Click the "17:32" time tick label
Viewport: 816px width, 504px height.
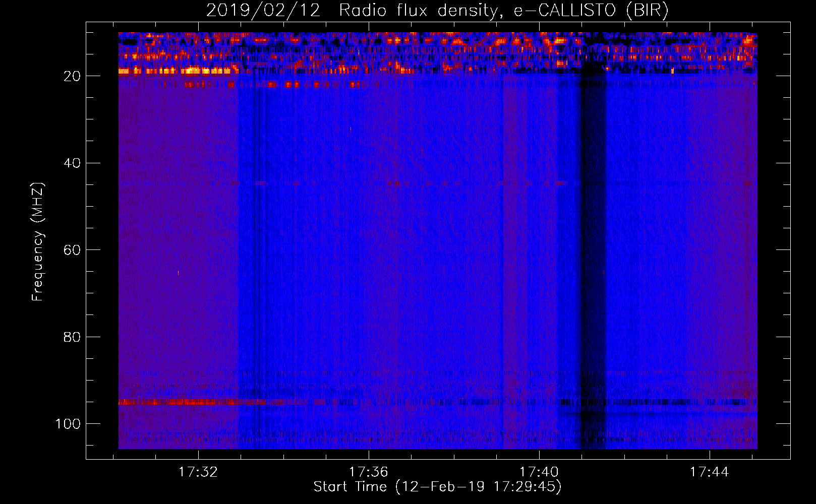[198, 472]
